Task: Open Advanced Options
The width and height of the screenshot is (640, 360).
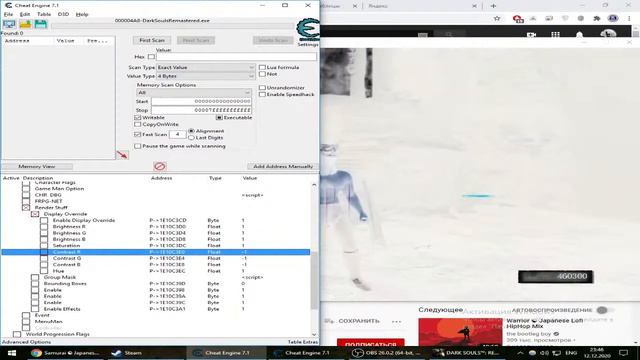Action: tap(27, 342)
